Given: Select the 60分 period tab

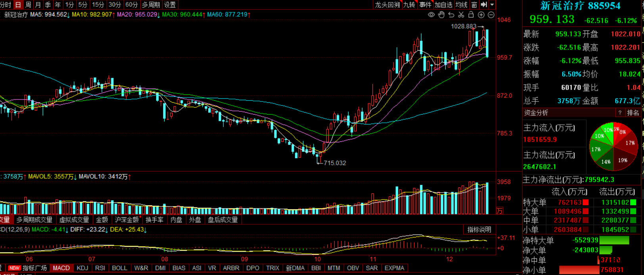Looking at the screenshot, I should [131, 5].
